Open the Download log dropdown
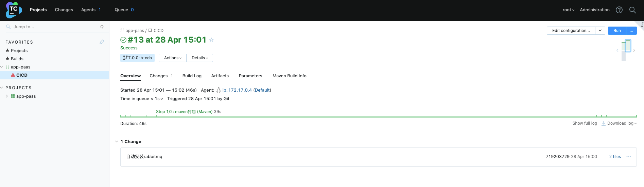Image resolution: width=644 pixels, height=187 pixels. coord(622,123)
